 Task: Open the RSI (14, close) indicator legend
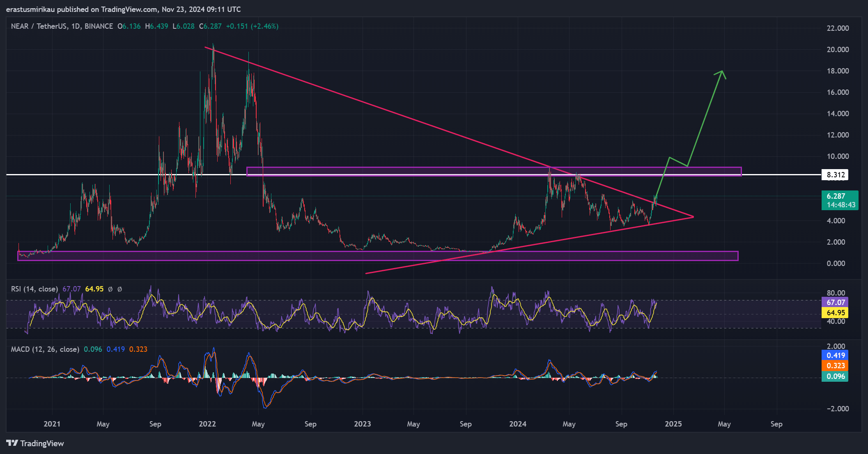pos(34,289)
